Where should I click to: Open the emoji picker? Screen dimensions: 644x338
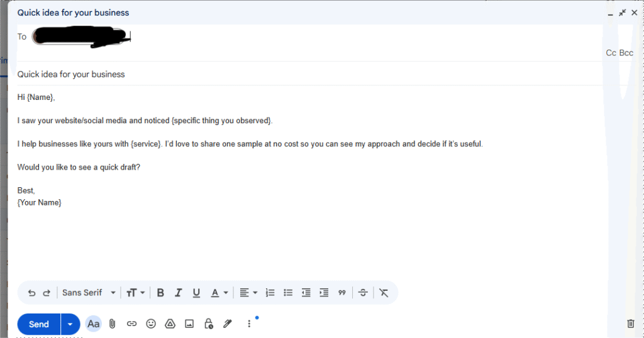coord(151,324)
